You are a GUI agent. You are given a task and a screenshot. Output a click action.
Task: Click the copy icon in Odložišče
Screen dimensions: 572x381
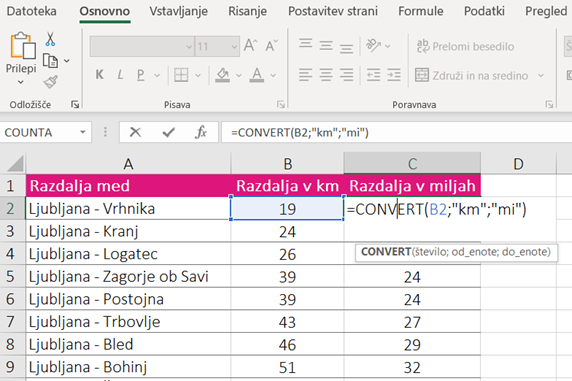tap(50, 61)
